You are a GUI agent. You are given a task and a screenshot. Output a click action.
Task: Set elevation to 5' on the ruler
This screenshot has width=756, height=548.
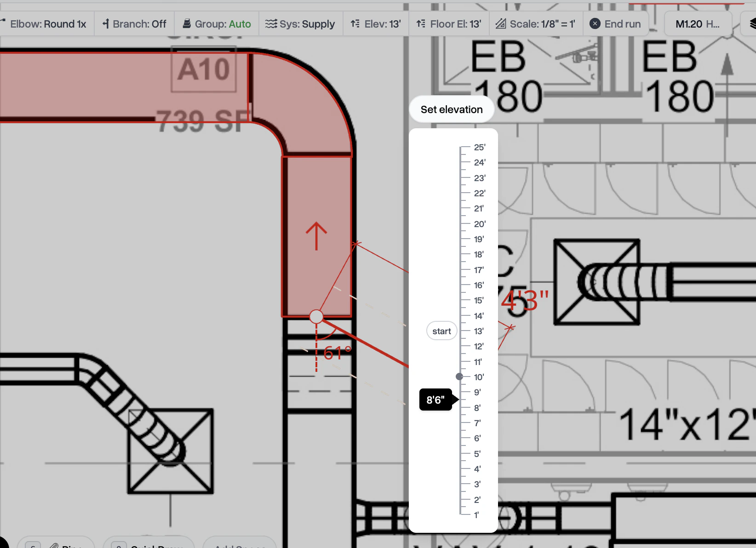[477, 454]
